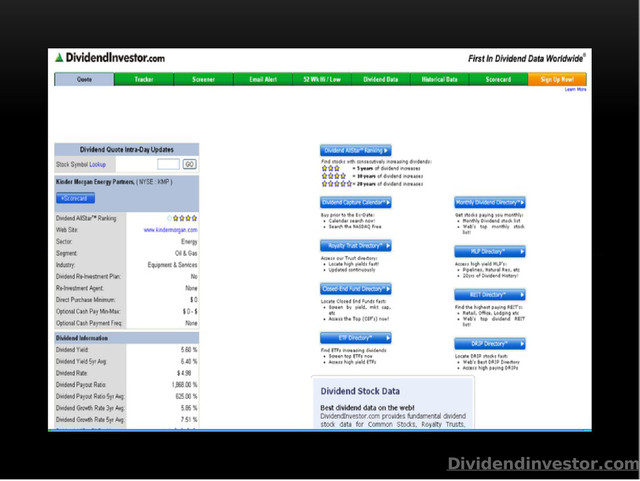Click the Kinder Morgan Energy Partners title
Image resolution: width=640 pixels, height=481 pixels.
[95, 182]
